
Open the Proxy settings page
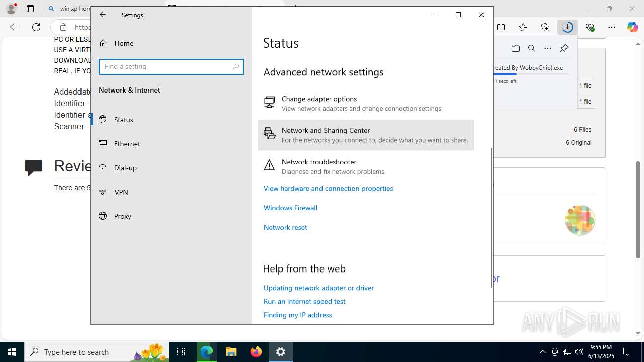(x=171, y=216)
